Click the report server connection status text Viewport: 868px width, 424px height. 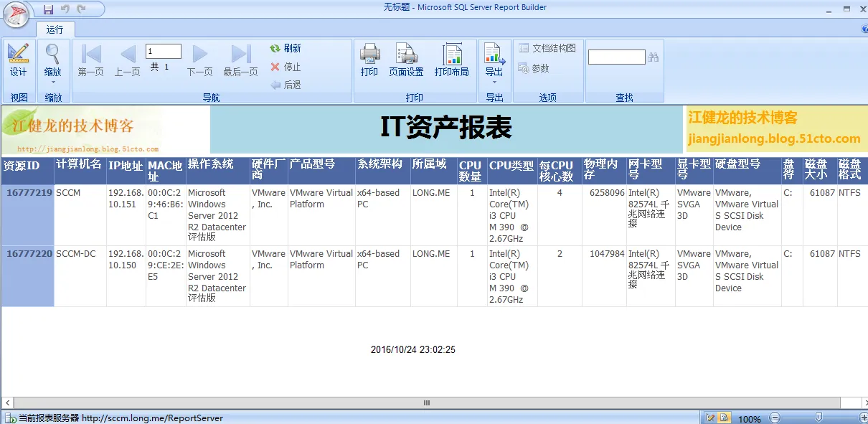point(121,418)
